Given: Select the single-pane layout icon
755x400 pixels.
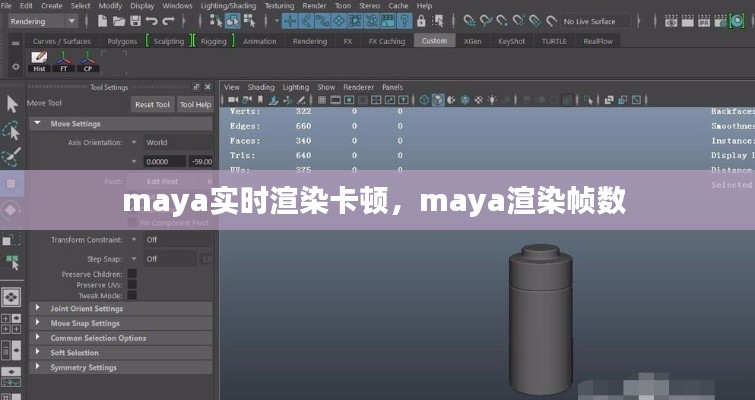Looking at the screenshot, I should point(12,298).
